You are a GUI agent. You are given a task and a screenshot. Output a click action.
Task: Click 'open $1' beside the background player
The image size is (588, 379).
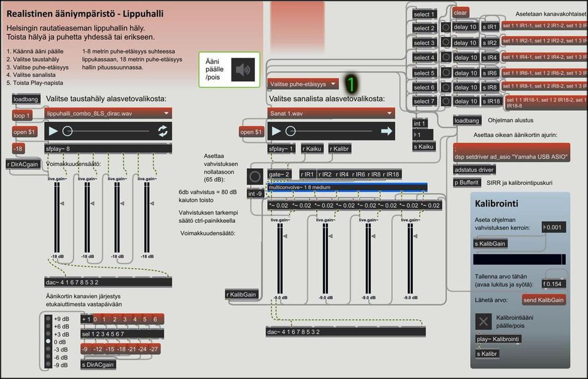25,132
